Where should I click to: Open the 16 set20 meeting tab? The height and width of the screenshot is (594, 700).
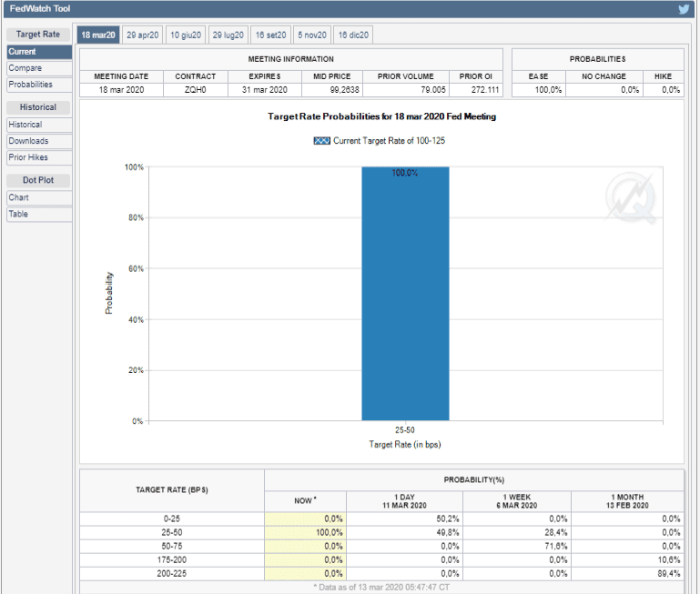(x=271, y=35)
